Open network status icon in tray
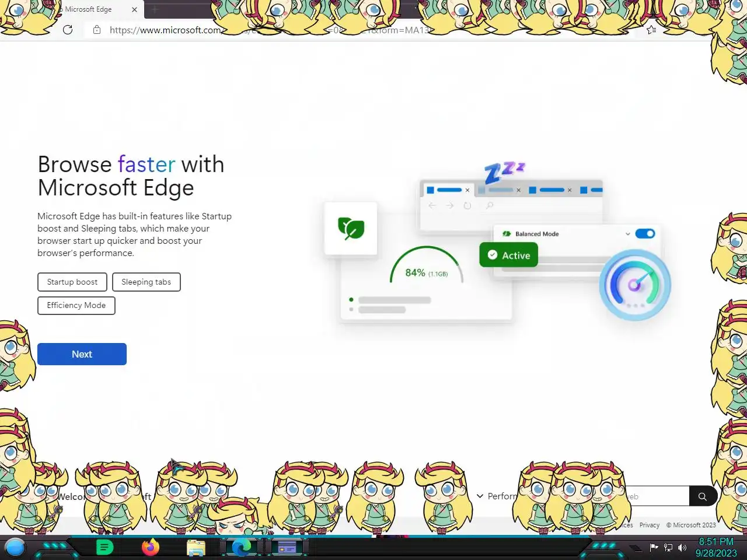747x560 pixels. pyautogui.click(x=668, y=547)
